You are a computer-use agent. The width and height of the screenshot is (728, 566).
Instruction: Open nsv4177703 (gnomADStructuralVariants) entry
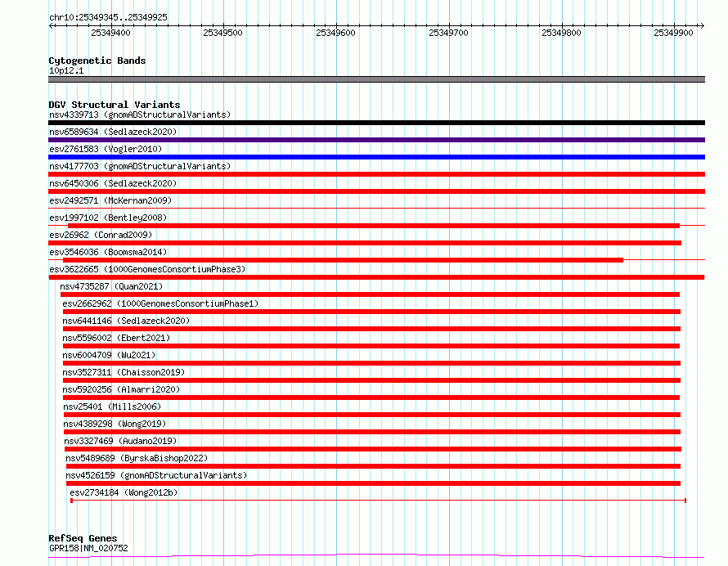[140, 166]
